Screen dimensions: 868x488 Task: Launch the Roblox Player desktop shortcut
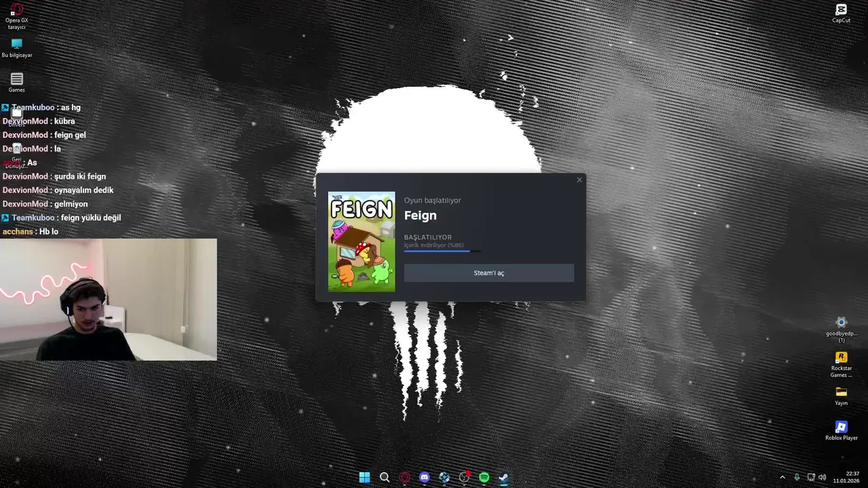coord(841,430)
